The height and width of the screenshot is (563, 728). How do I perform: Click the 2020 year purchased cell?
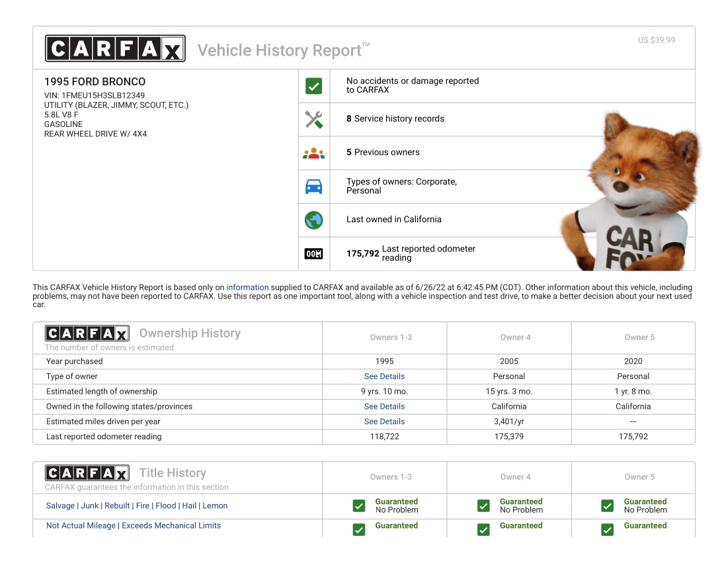point(633,361)
